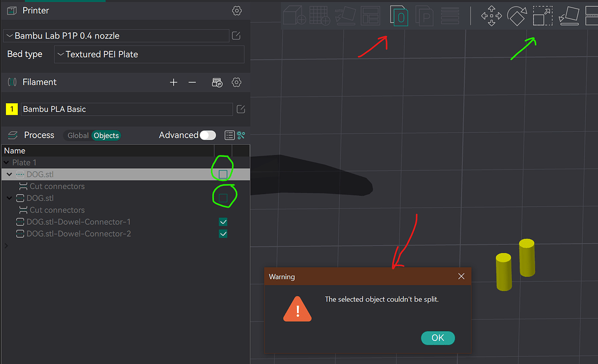Click the Filament section spool icon
This screenshot has width=598, height=364.
(x=12, y=82)
